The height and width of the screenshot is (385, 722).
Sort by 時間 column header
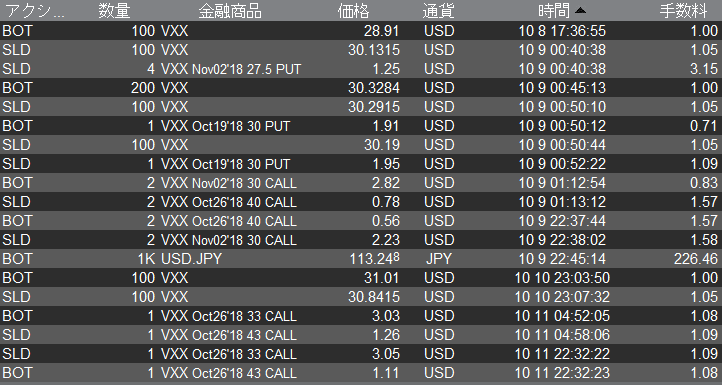(x=553, y=11)
